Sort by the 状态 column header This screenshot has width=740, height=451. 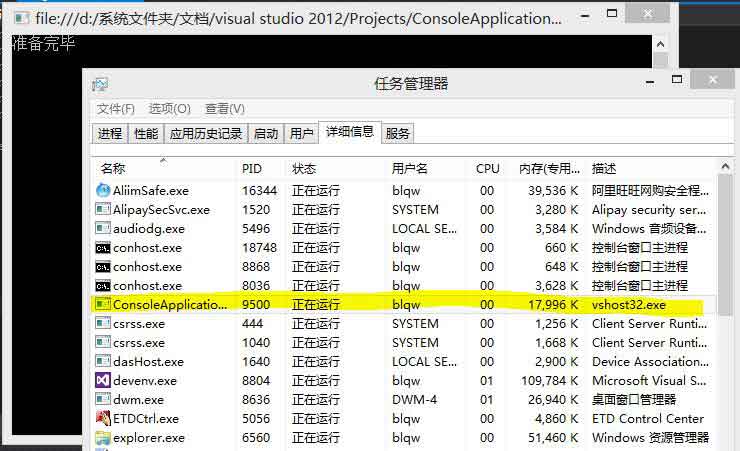click(304, 169)
